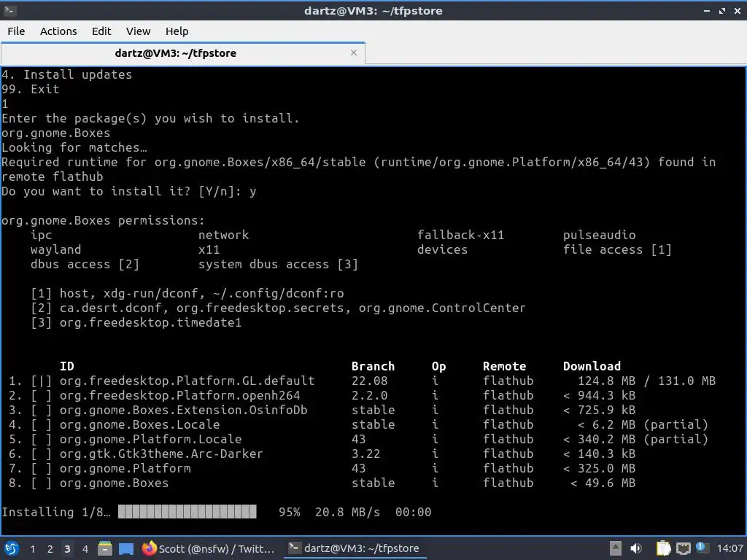Open the Lubuntu application menu icon
This screenshot has height=560, width=747.
pyautogui.click(x=12, y=548)
